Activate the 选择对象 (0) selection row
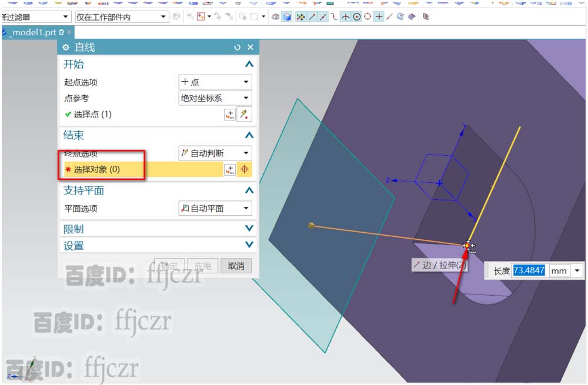The image size is (588, 385). (x=142, y=169)
